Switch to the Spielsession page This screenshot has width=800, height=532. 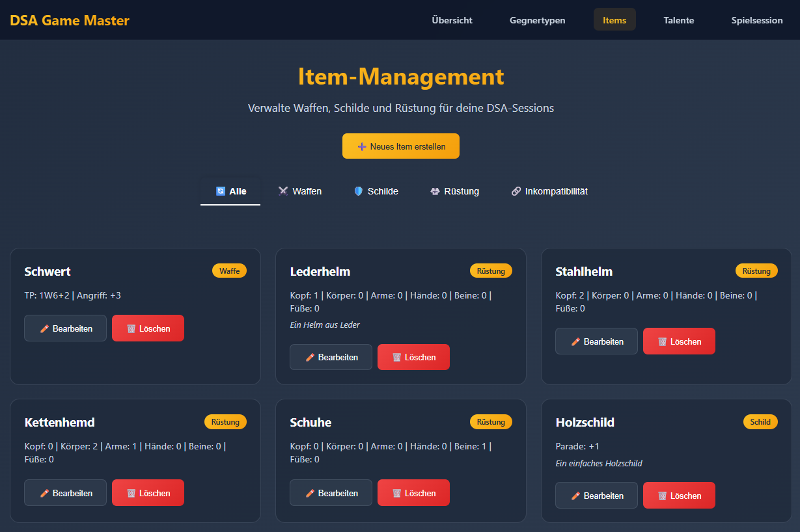coord(756,20)
